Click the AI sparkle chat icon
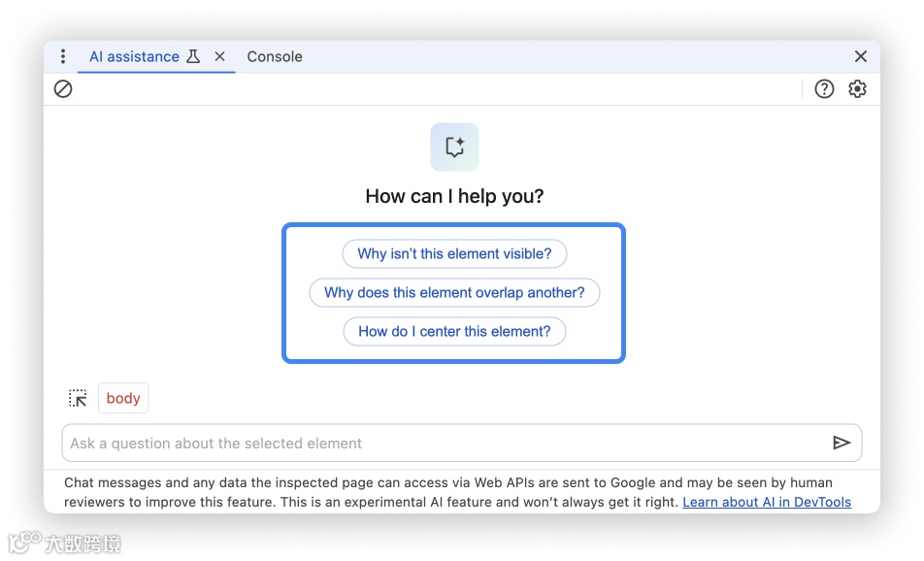The width and height of the screenshot is (924, 561). (454, 148)
